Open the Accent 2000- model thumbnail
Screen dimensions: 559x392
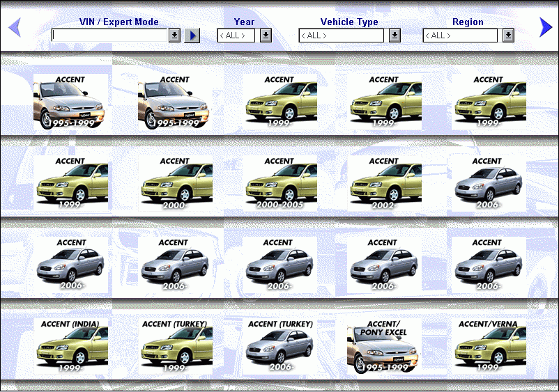pos(175,182)
